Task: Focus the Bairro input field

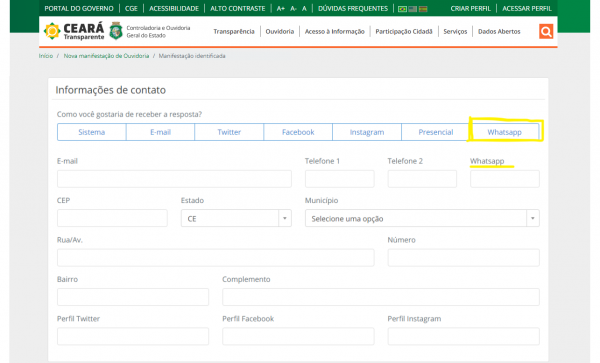Action: coord(133,297)
